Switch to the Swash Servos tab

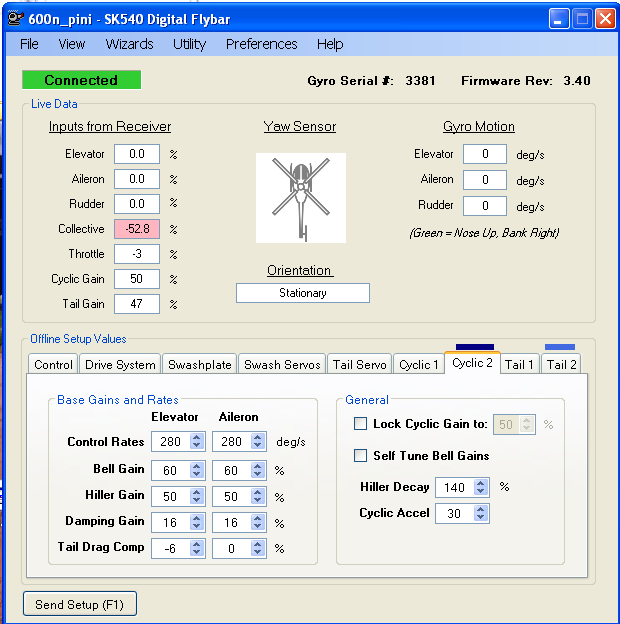pos(282,364)
